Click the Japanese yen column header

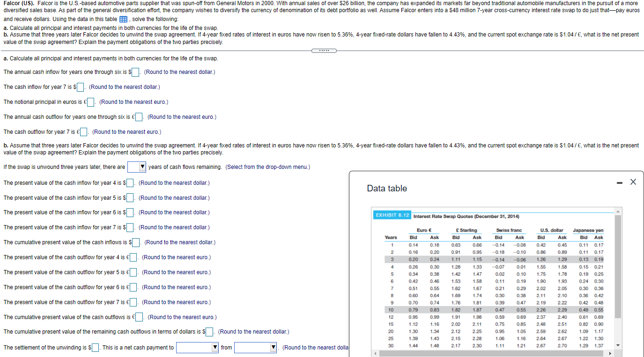[588, 230]
